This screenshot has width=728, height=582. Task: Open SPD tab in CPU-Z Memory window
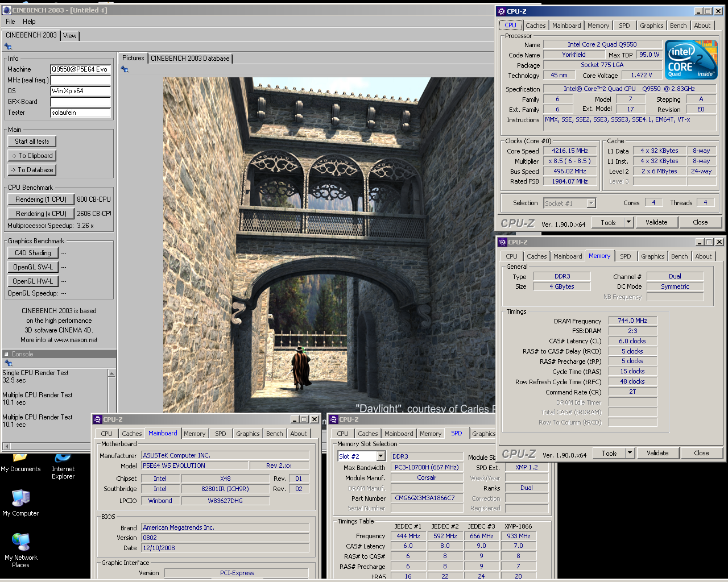tap(625, 256)
